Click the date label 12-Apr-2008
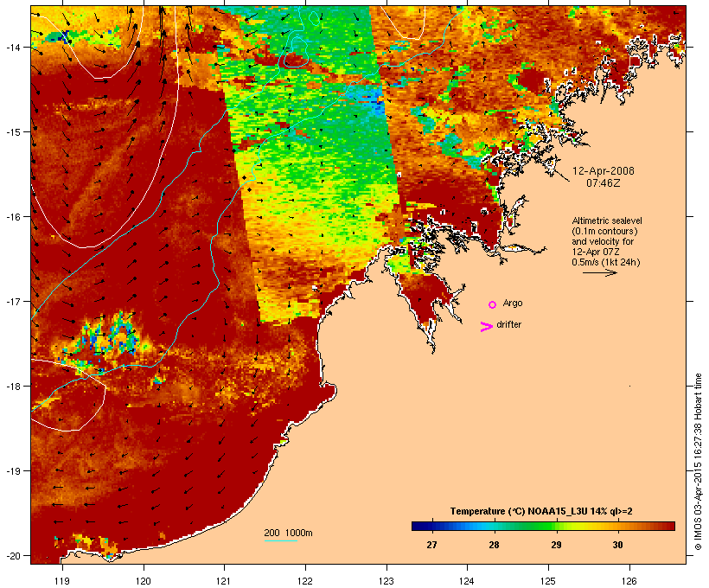This screenshot has height=588, width=709. (x=604, y=171)
